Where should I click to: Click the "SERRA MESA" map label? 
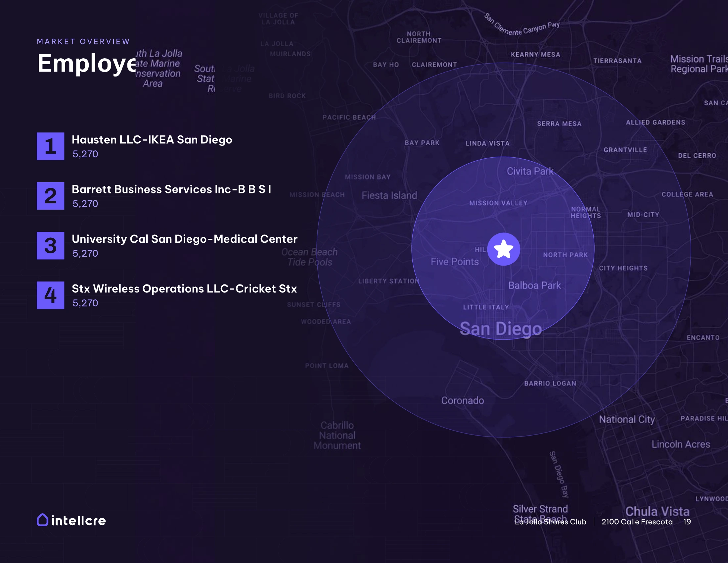tap(559, 124)
